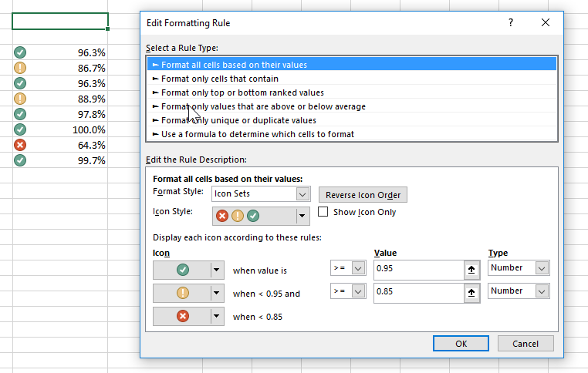Click the green check icon beside 99.7%
Viewport: 588px width, 373px height.
20,160
